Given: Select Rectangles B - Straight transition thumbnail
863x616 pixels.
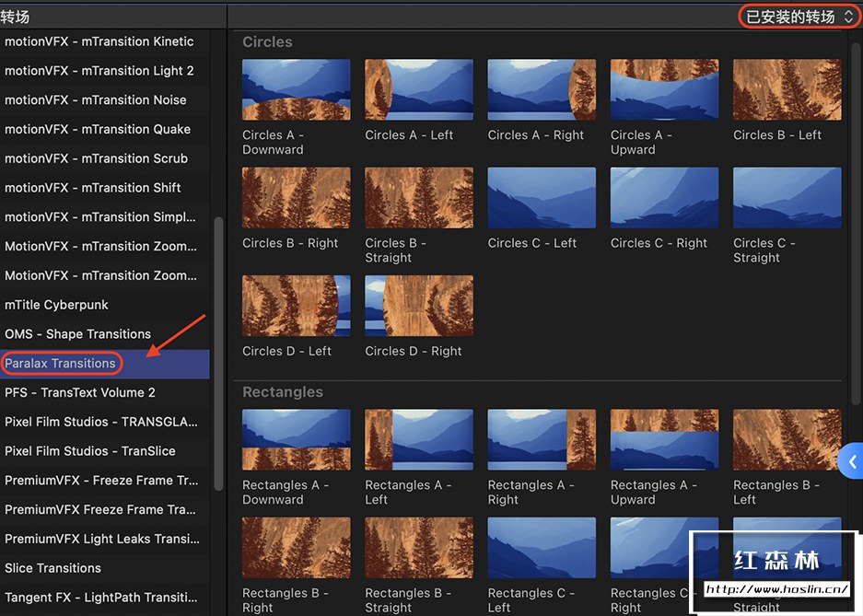Looking at the screenshot, I should (419, 547).
